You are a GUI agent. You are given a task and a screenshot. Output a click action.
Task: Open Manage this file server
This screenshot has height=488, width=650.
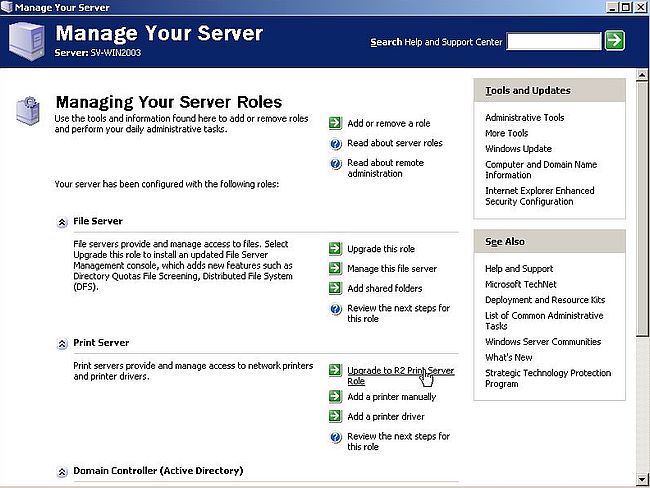point(392,269)
